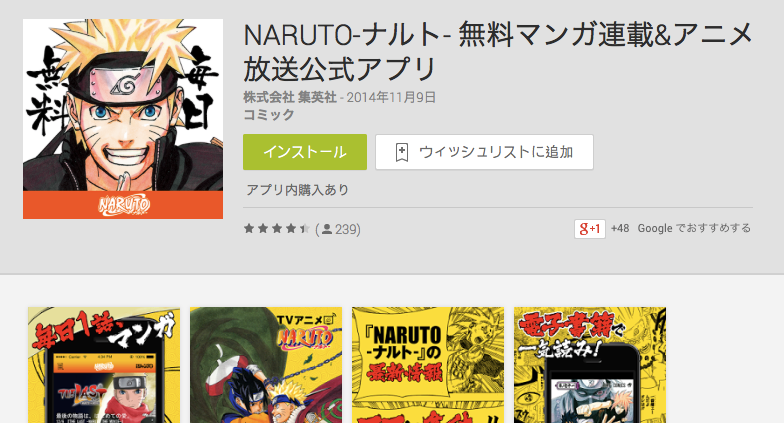Open first screenshot 毎日1話マンガ
This screenshot has width=784, height=423.
point(104,365)
